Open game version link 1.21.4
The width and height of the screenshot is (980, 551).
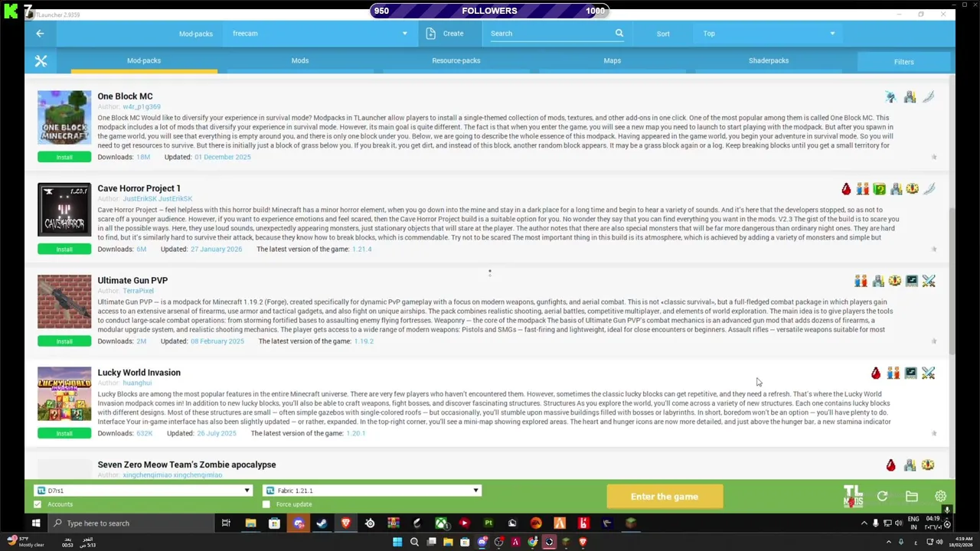click(361, 249)
